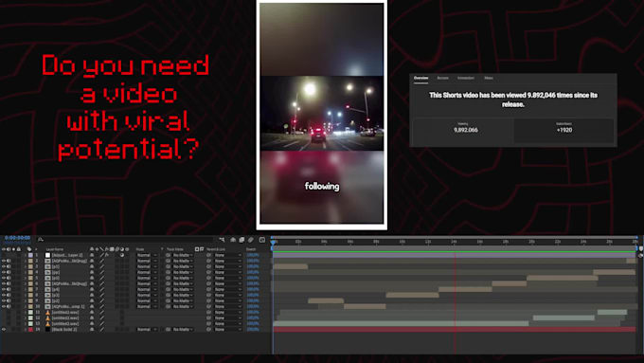Screen dimensions: 644x363
Task: Switch to the Overview analytics tab
Action: click(420, 78)
